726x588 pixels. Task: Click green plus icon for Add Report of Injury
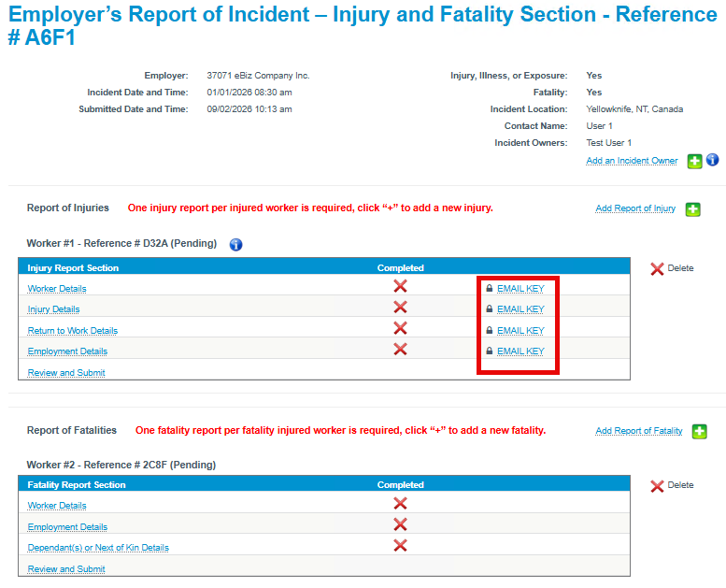pos(692,209)
